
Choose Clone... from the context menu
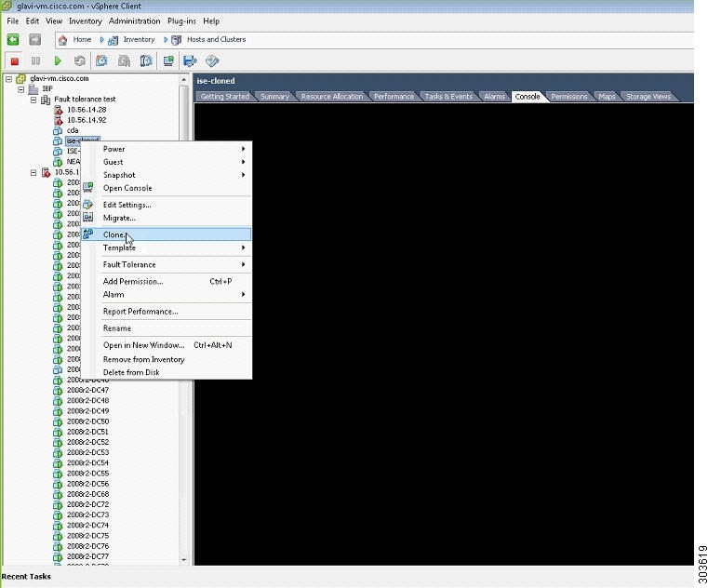coord(166,234)
